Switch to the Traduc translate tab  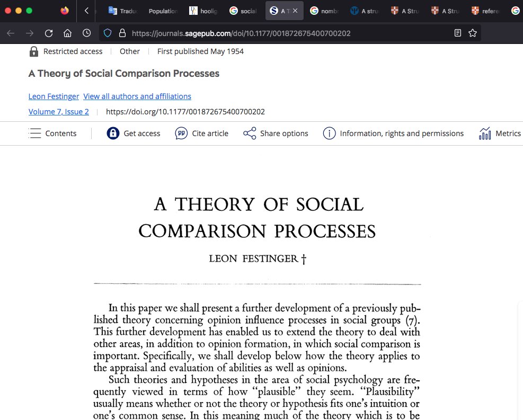123,11
